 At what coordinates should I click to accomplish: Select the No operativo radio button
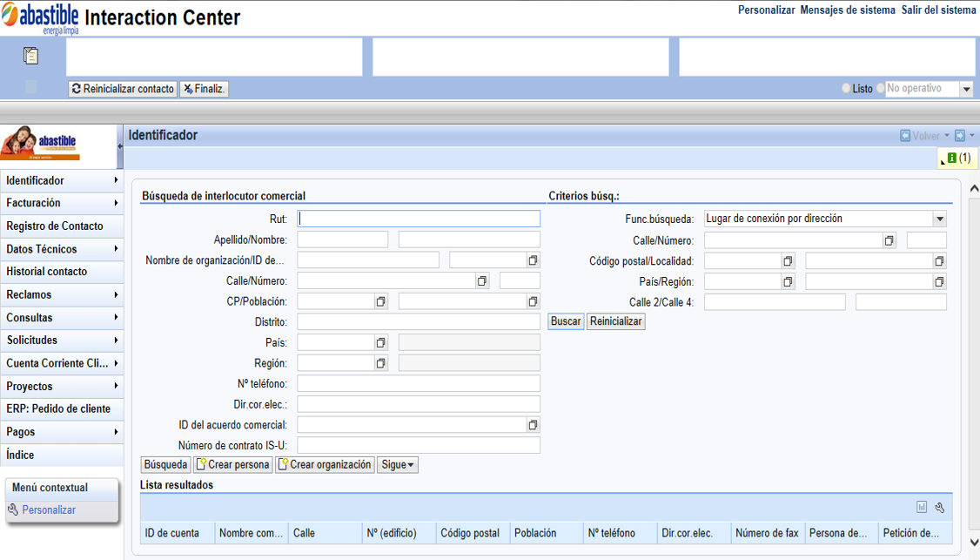(x=881, y=88)
